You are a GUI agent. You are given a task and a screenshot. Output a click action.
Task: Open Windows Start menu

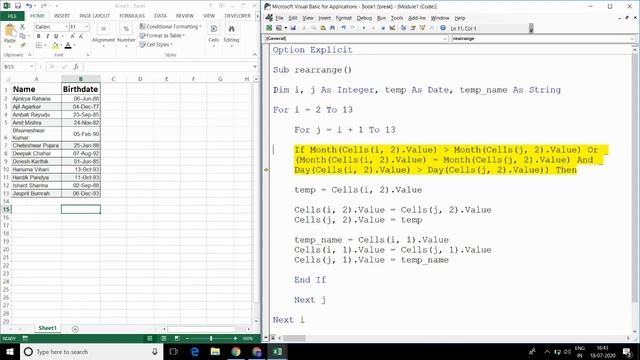[9, 351]
